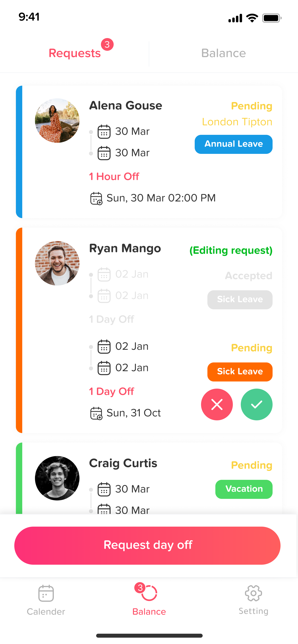Switch to the Balance tab at the top
Screen dimensions: 298x644
[223, 53]
